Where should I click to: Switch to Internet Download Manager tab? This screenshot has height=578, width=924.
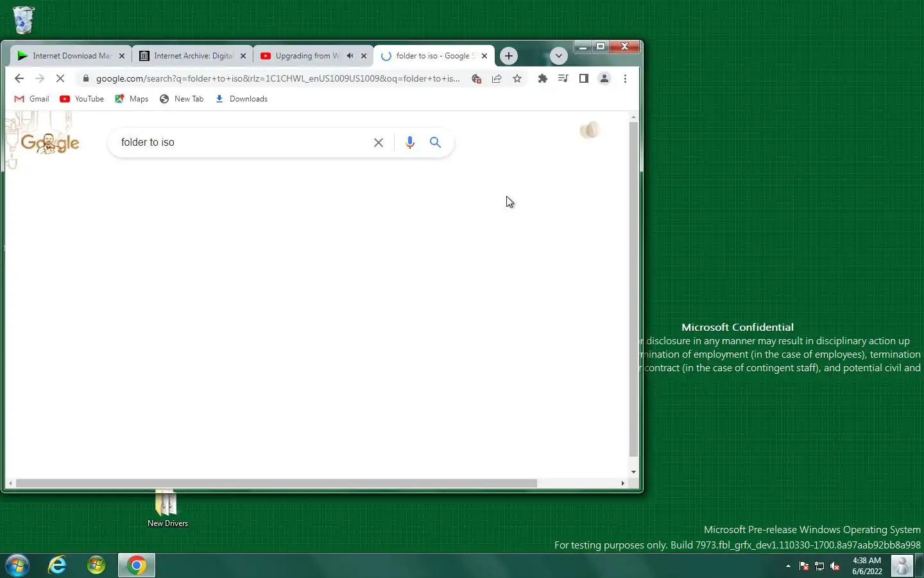[71, 56]
